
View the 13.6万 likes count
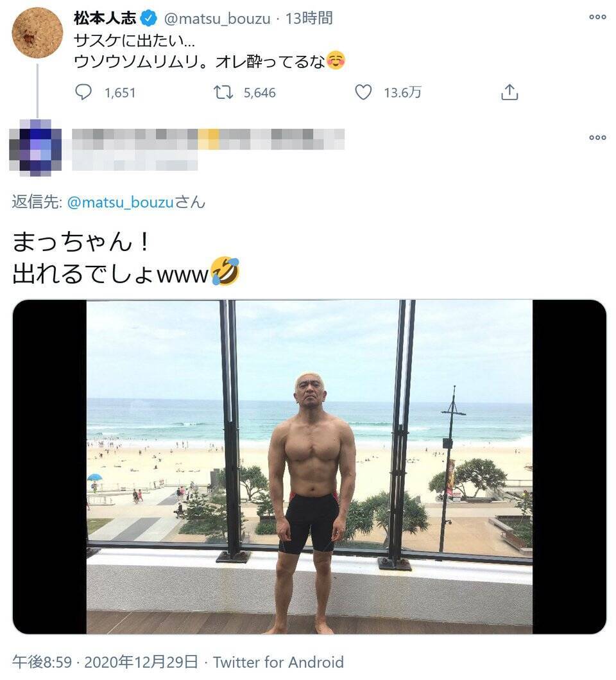click(x=402, y=92)
